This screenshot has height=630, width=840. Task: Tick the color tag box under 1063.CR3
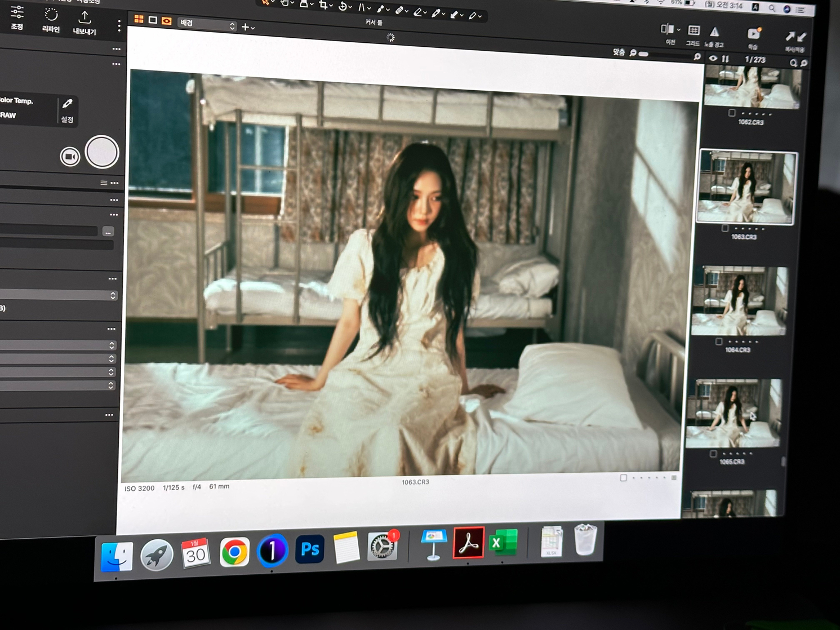coord(725,228)
